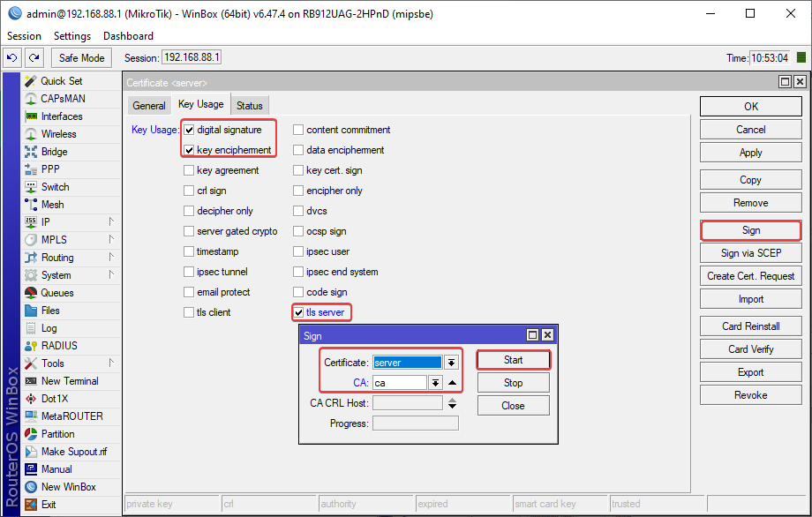Viewport: 812px width, 517px height.
Task: Expand MPLS submenu in sidebar
Action: tap(111, 239)
